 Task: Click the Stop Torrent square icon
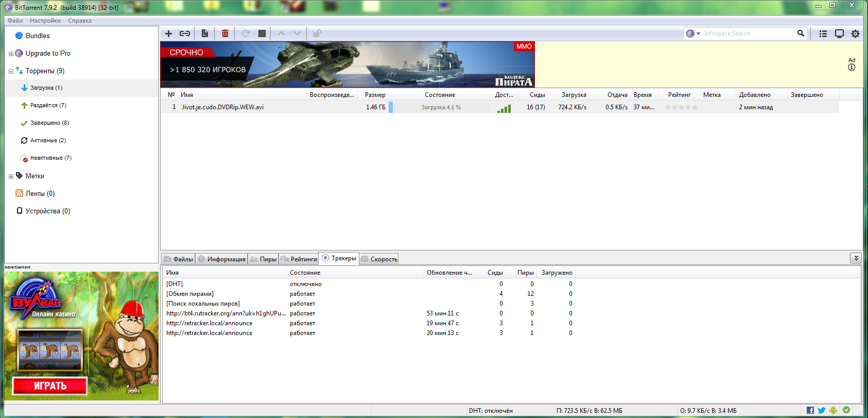coord(262,34)
